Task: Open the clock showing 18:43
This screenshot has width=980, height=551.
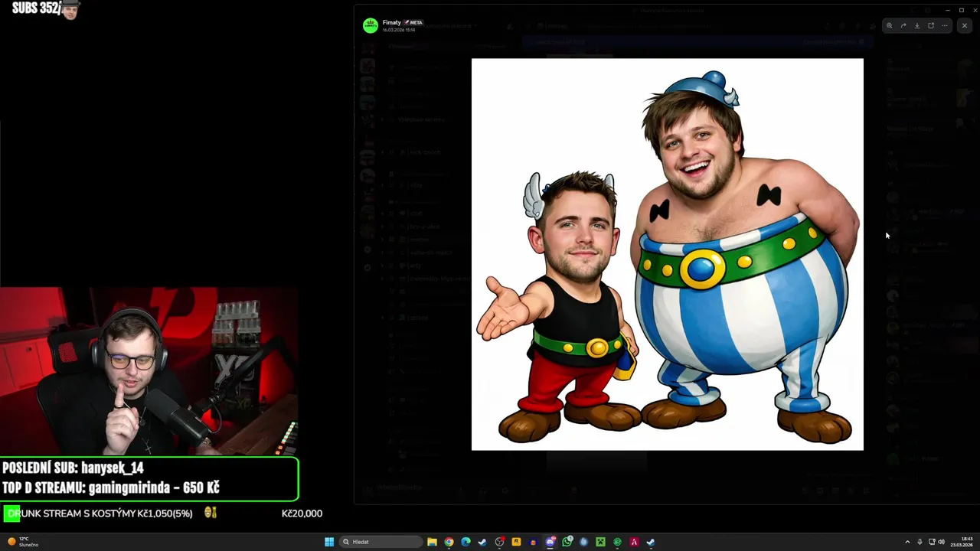Action: (x=962, y=542)
